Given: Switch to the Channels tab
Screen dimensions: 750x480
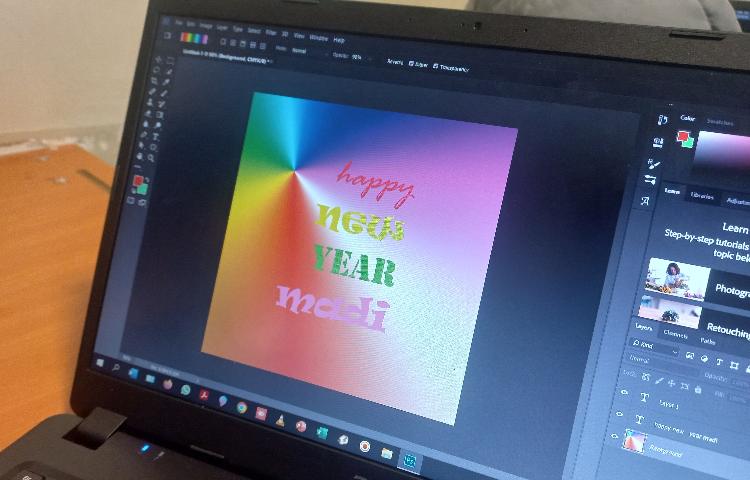Looking at the screenshot, I should coord(675,334).
